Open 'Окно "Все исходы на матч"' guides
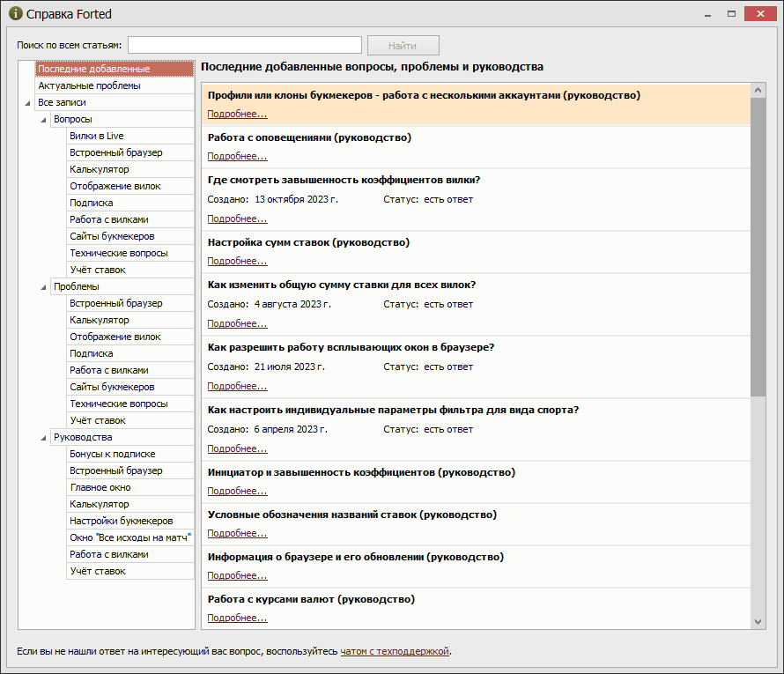This screenshot has width=784, height=674. tap(130, 537)
